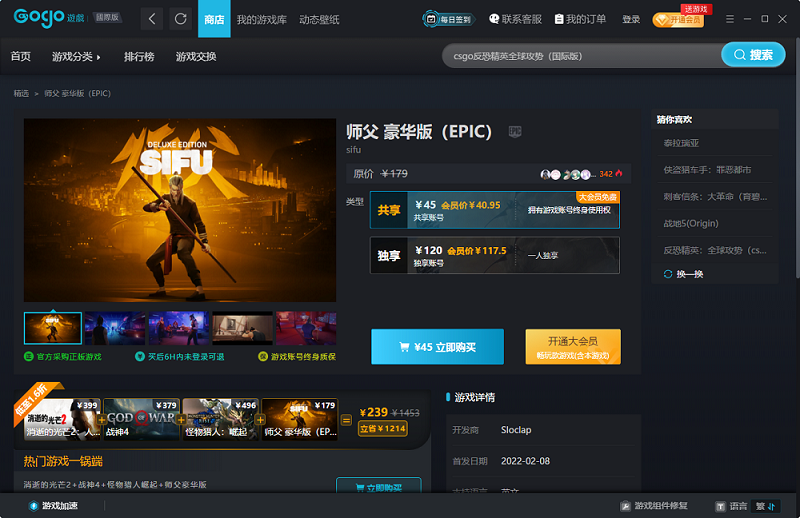Select the 共享 shared account option ¥45
The height and width of the screenshot is (518, 800).
[x=494, y=210]
